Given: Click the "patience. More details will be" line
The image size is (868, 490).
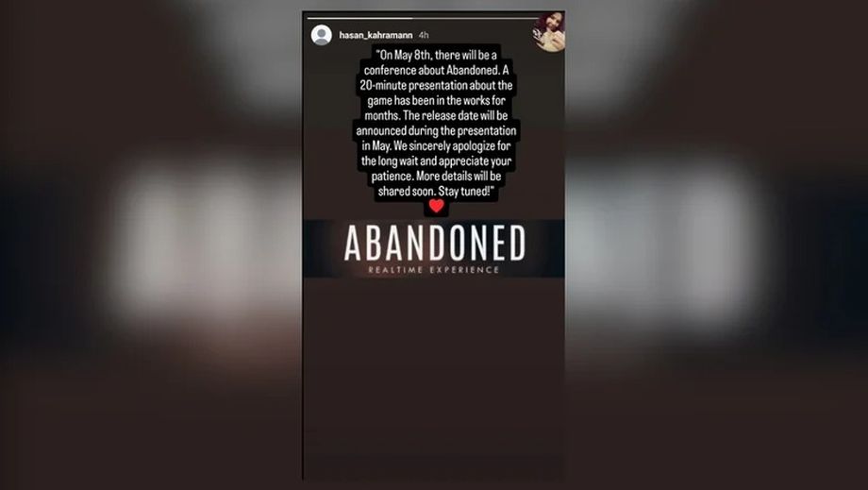Looking at the screenshot, I should 436,176.
